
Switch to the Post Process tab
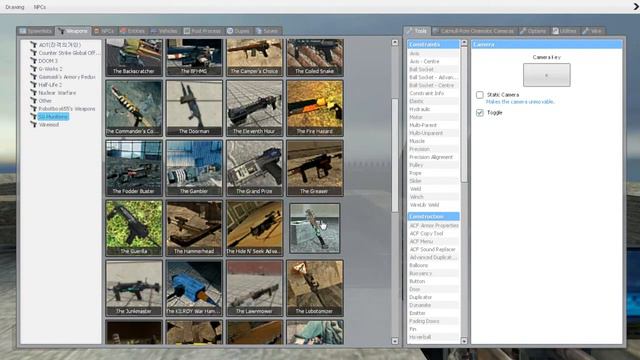202,31
